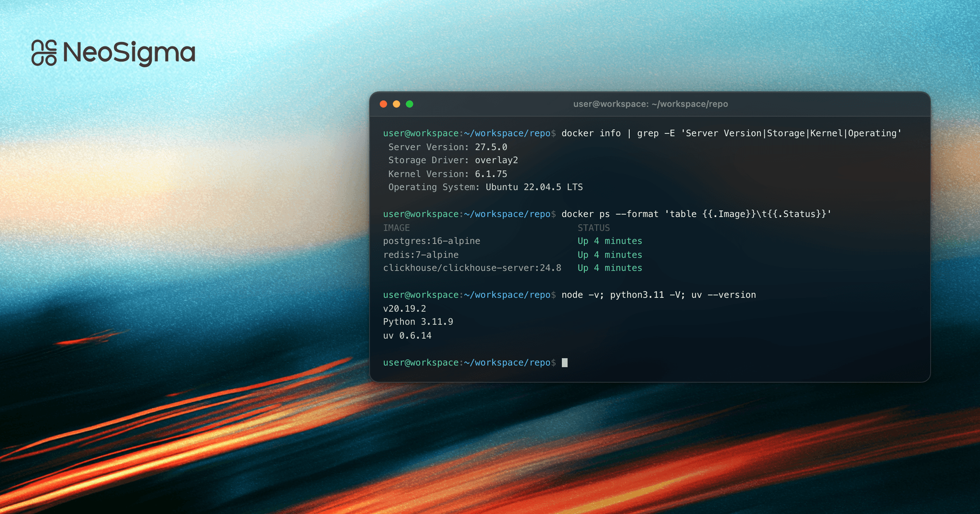Click the docker info grep command text

[732, 133]
